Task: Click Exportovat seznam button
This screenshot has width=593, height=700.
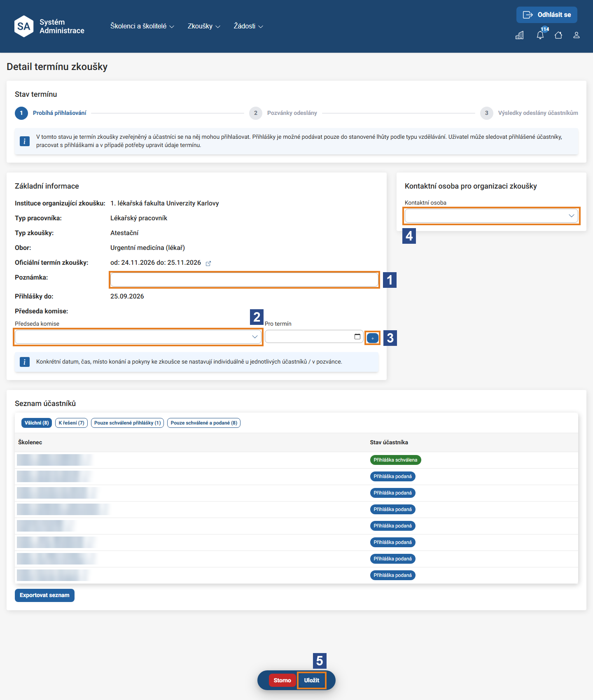Action: click(x=44, y=595)
